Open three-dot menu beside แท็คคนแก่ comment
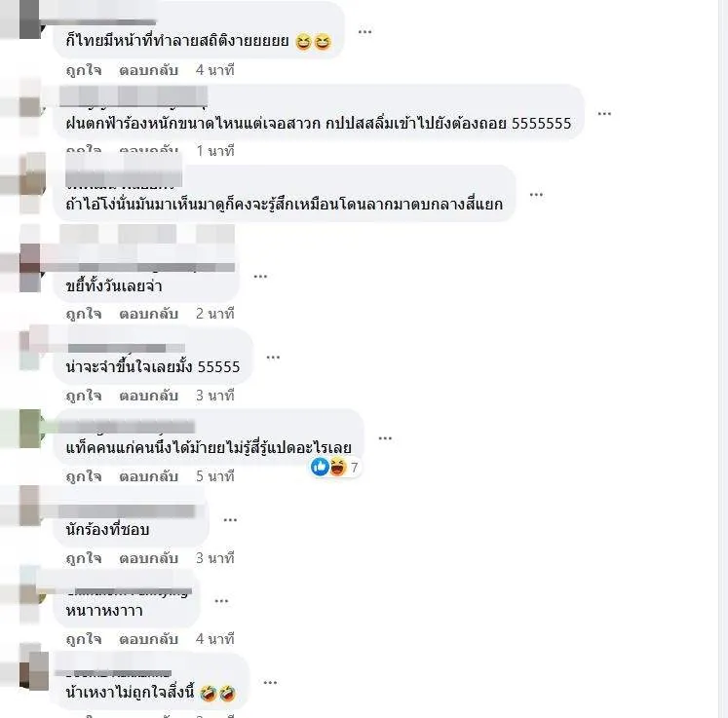Screen dimensions: 728x718 click(x=385, y=438)
